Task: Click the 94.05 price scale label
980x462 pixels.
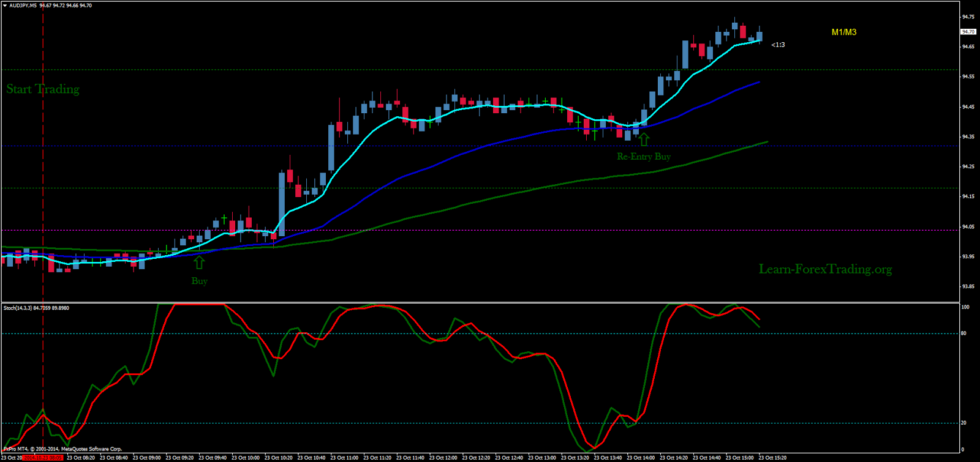Action: point(968,226)
